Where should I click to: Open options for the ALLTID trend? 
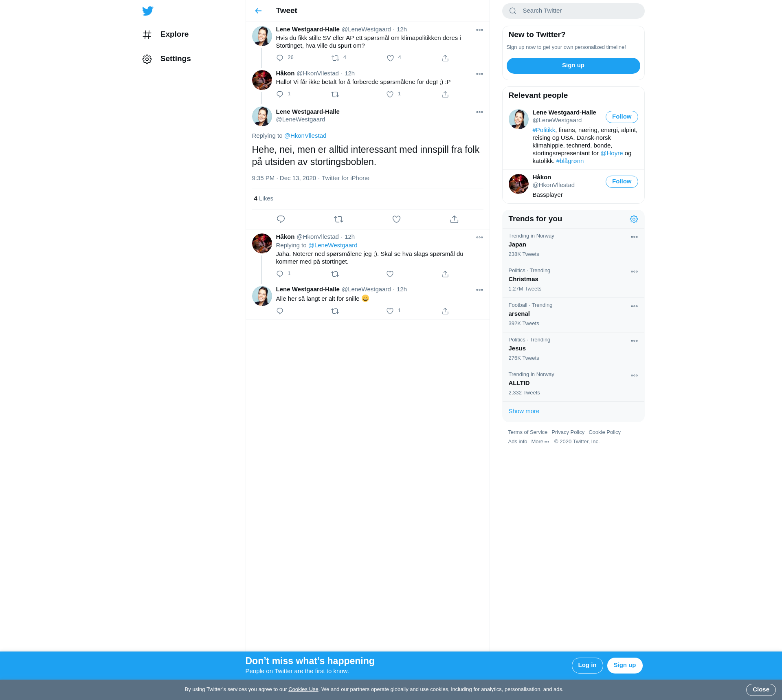pyautogui.click(x=634, y=376)
